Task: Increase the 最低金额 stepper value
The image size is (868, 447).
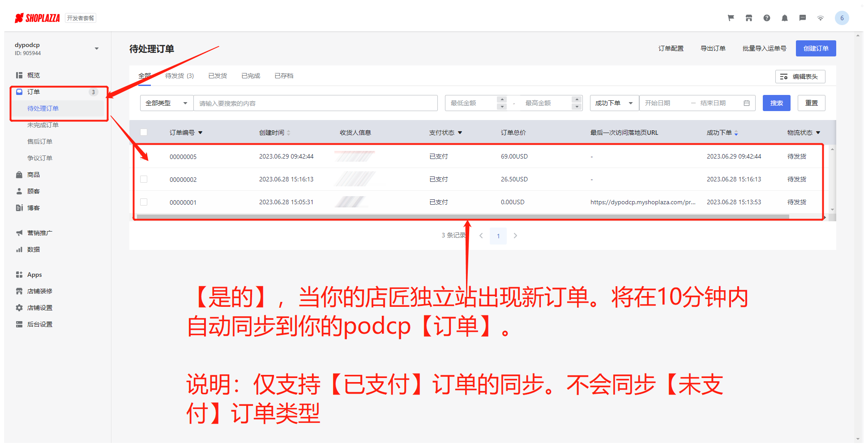Action: coord(502,99)
